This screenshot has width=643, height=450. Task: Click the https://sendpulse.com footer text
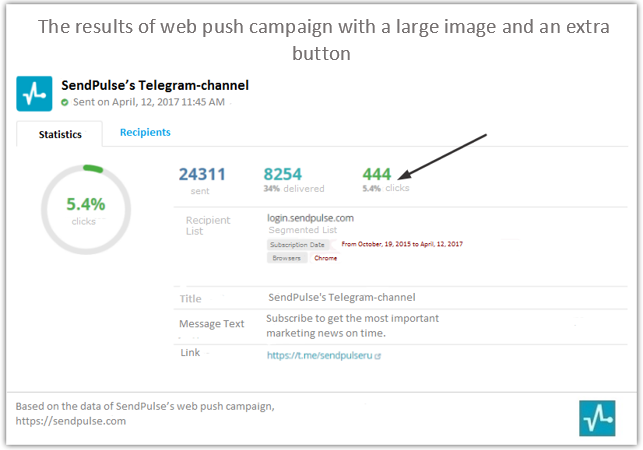point(71,421)
